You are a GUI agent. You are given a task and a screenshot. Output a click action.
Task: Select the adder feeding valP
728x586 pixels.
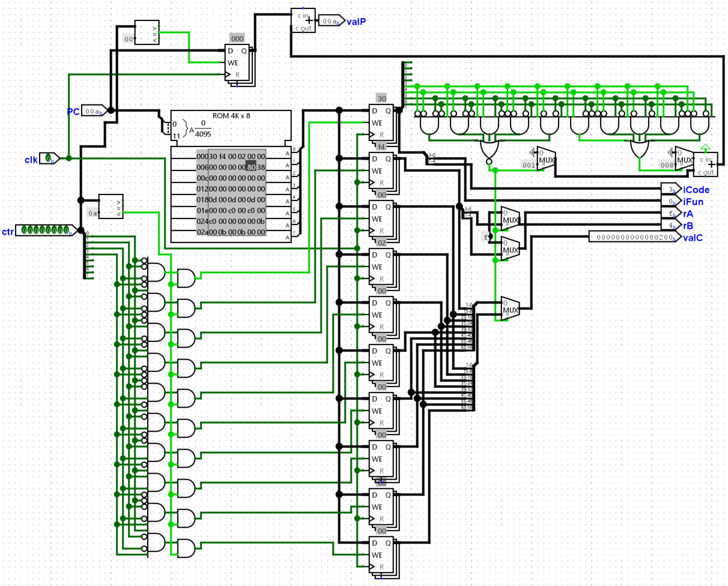pos(303,20)
